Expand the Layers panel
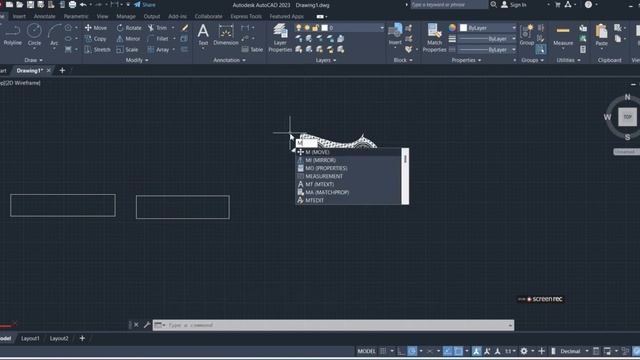This screenshot has width=640, height=360. (x=326, y=60)
